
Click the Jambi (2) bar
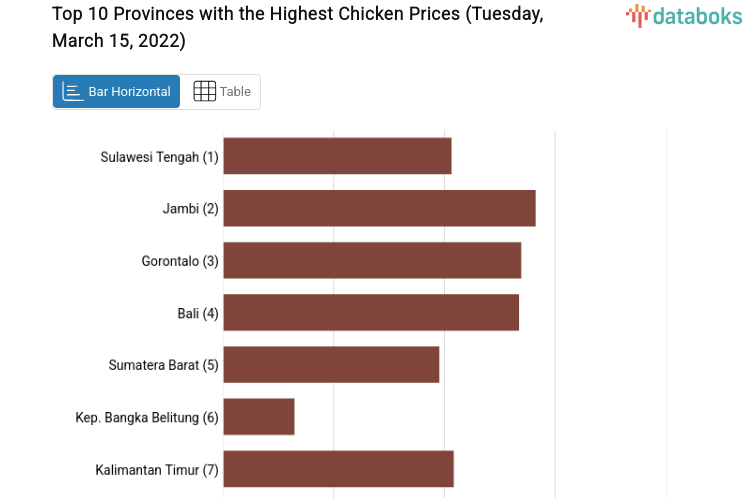379,208
